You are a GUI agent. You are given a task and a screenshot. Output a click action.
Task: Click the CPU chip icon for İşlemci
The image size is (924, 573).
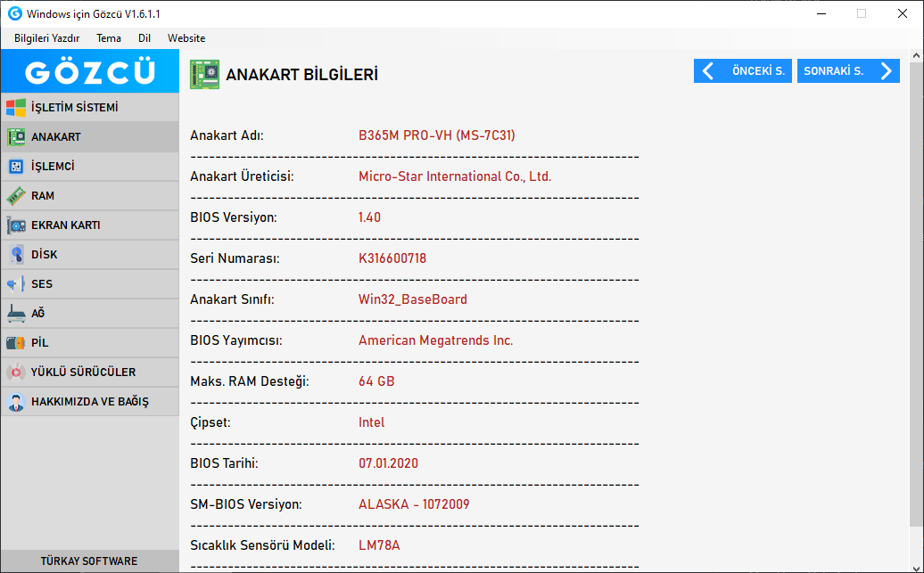tap(16, 167)
